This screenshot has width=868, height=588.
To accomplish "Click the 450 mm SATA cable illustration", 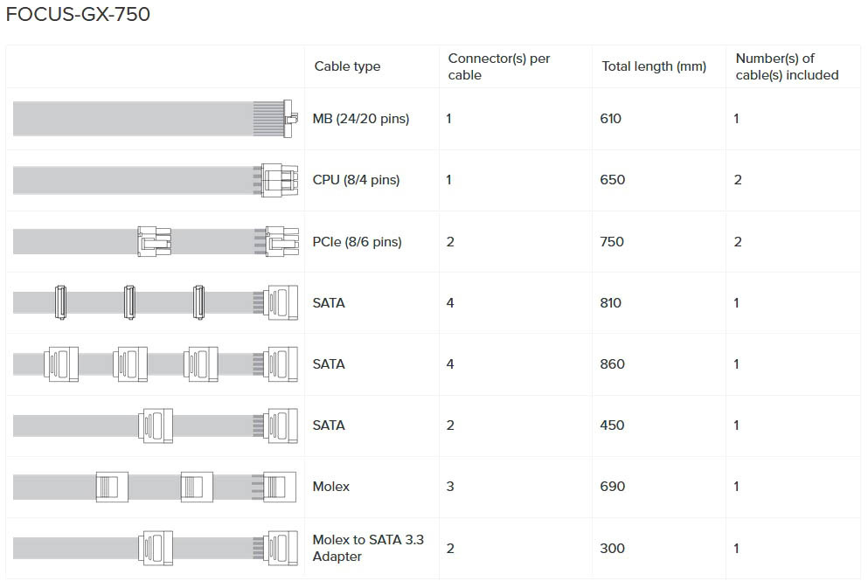I will (156, 425).
